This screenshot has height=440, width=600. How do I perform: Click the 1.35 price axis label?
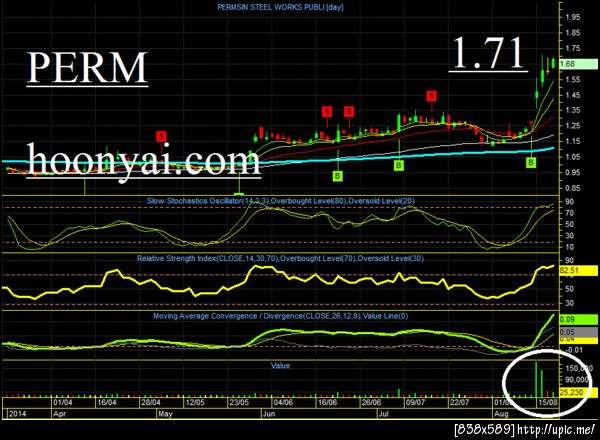[x=573, y=110]
